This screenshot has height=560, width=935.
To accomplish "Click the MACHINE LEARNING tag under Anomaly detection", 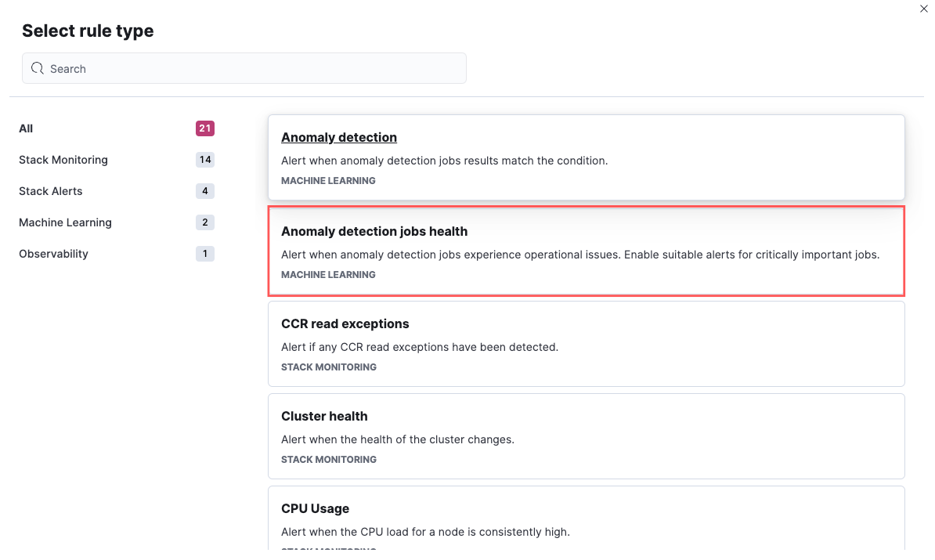I will 328,180.
